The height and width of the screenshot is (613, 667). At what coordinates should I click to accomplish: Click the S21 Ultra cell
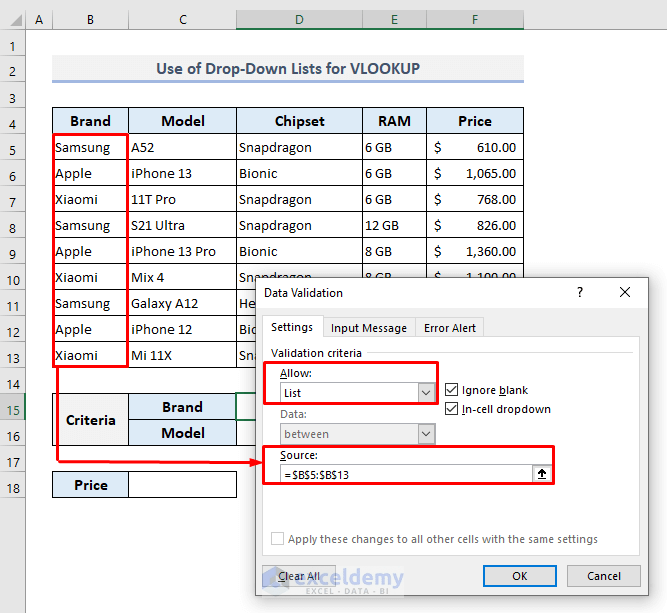pos(182,225)
